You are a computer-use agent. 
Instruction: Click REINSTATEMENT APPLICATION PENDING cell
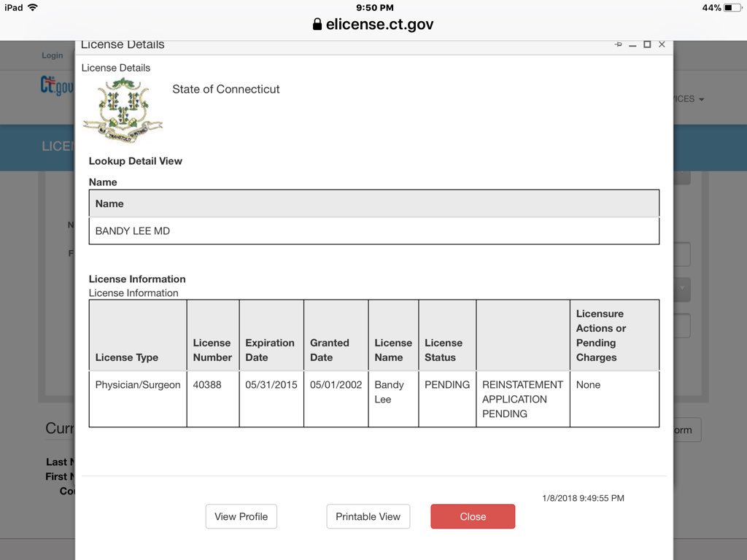(522, 399)
